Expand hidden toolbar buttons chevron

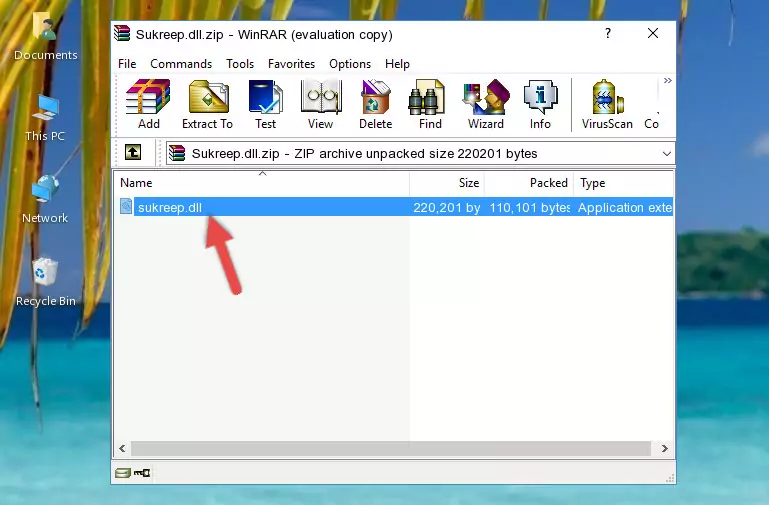(667, 80)
